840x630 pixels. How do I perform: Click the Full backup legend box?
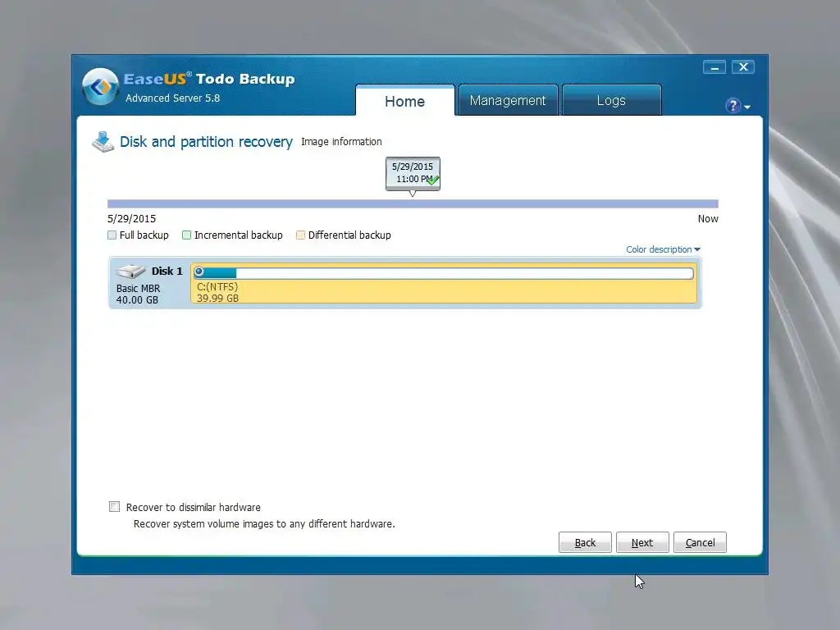click(112, 235)
